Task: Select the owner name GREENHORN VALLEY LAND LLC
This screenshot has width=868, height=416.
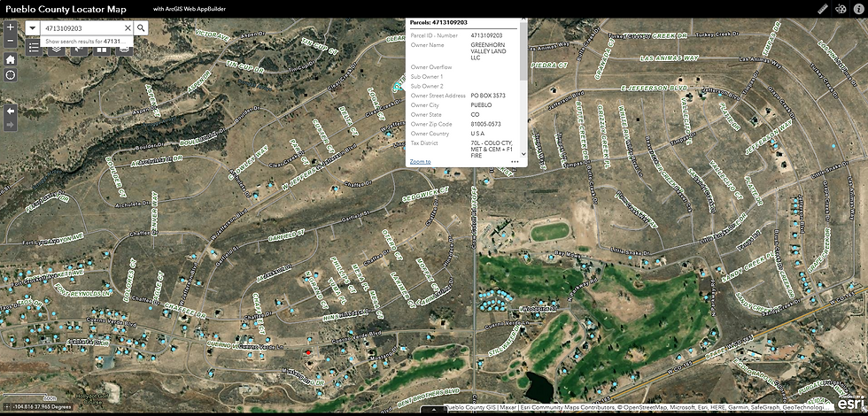Action: click(488, 51)
